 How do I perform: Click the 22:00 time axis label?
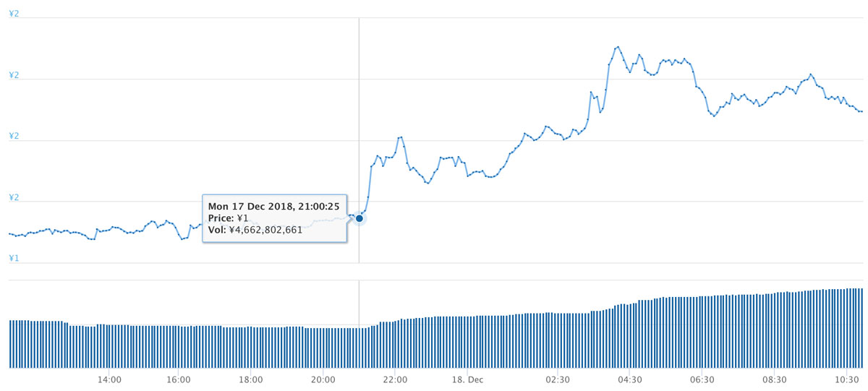click(x=395, y=379)
